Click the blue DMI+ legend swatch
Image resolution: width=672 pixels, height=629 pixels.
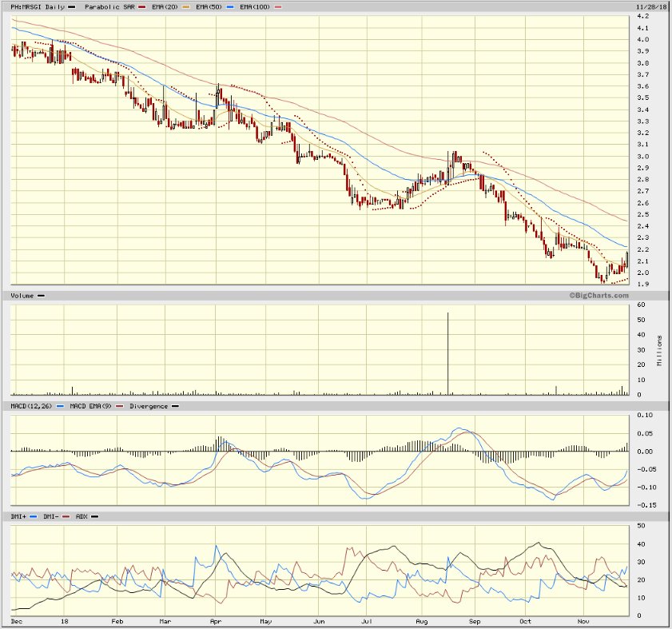(x=34, y=516)
